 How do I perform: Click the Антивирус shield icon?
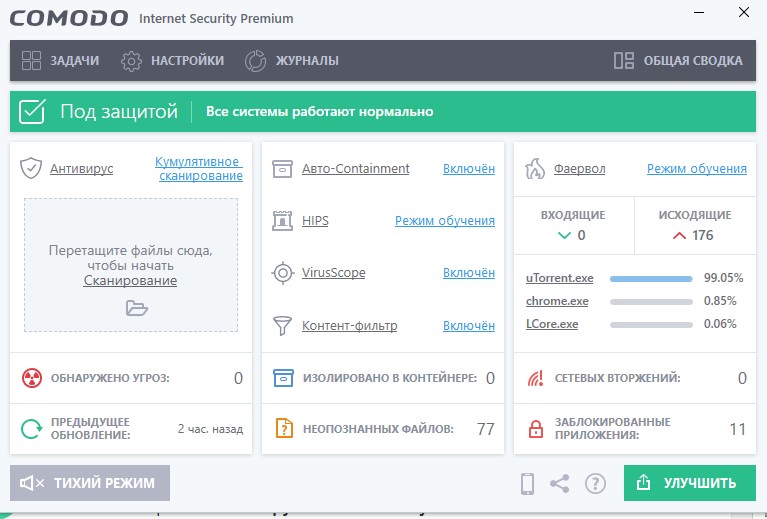tap(31, 168)
